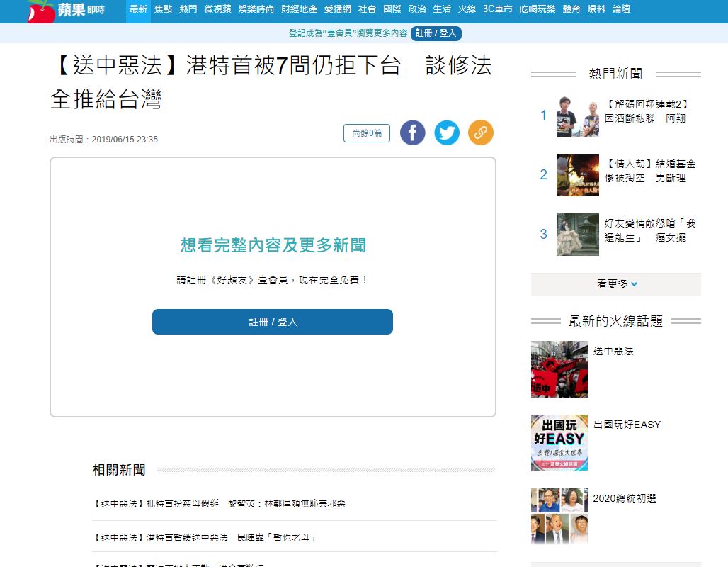This screenshot has width=728, height=567.
Task: Expand 看更多 in hot news
Action: [616, 284]
